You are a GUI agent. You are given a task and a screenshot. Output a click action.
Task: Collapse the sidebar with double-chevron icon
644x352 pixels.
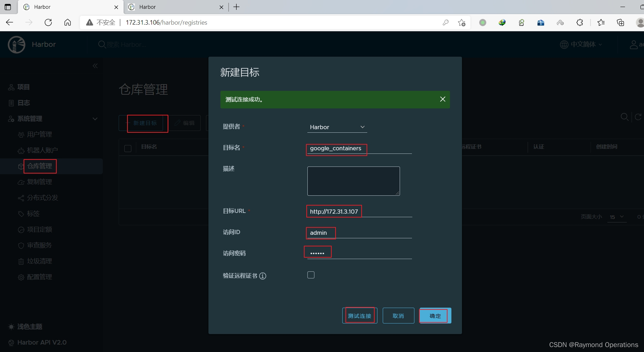tap(95, 66)
